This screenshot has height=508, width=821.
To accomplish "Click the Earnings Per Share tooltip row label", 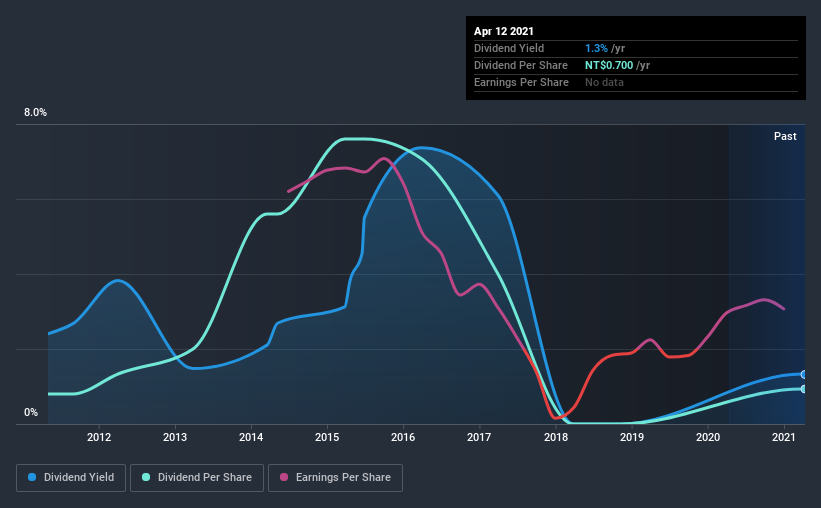I will point(521,82).
